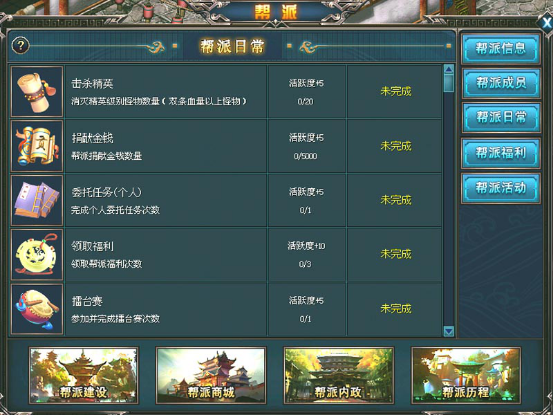Select the 击杀精英 scroll icon

(x=37, y=91)
